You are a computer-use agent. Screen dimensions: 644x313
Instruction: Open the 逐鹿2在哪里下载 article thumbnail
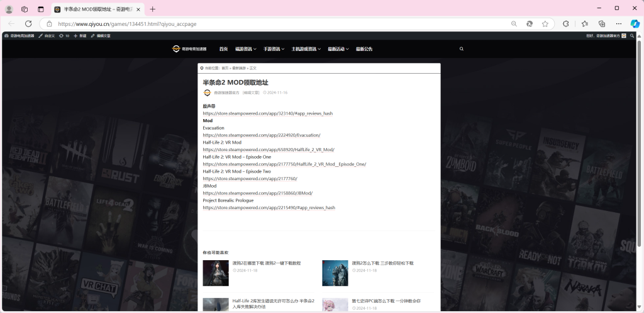click(x=216, y=273)
